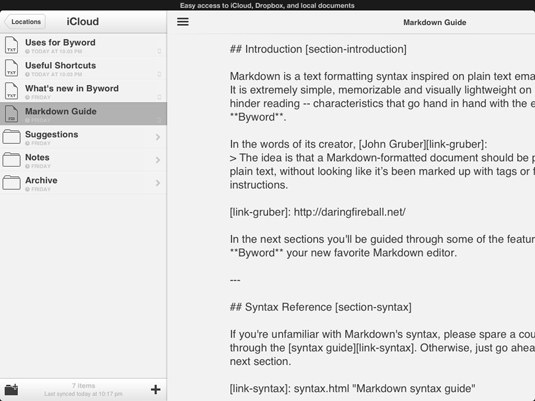Open the hamburger menu icon
This screenshot has width=535, height=401.
[x=183, y=22]
